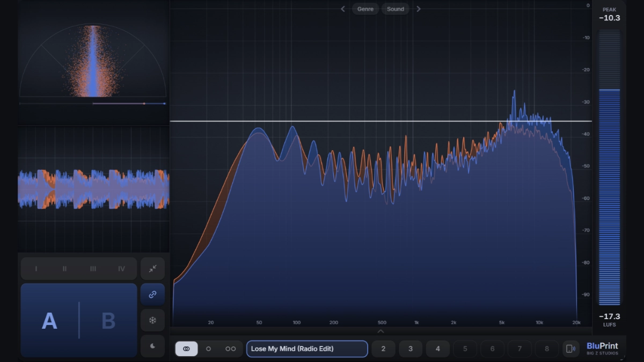Click the stereo balance slider below vectorscope
Viewport: 644px width, 362px height.
[x=92, y=104]
